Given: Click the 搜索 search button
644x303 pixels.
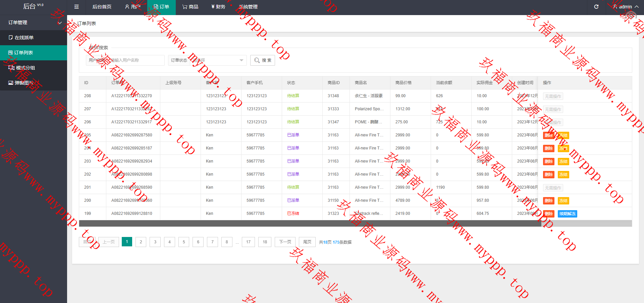Looking at the screenshot, I should (263, 60).
